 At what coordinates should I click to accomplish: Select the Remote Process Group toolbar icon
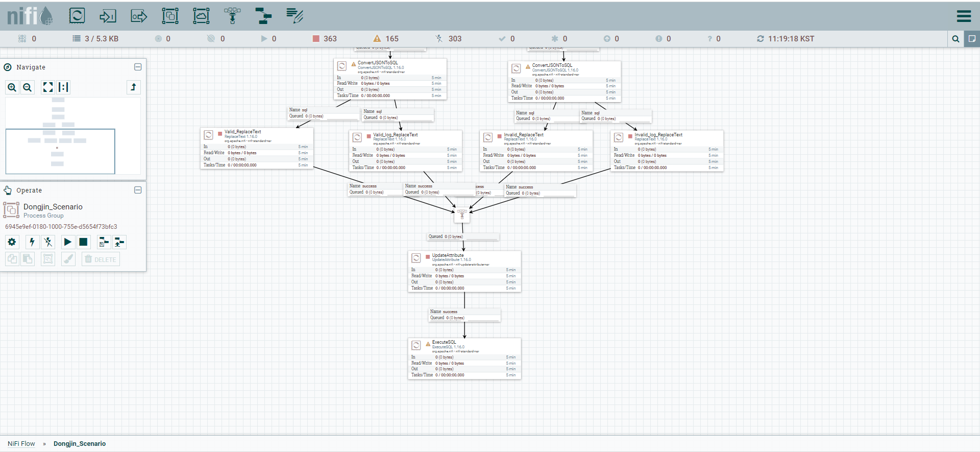201,16
